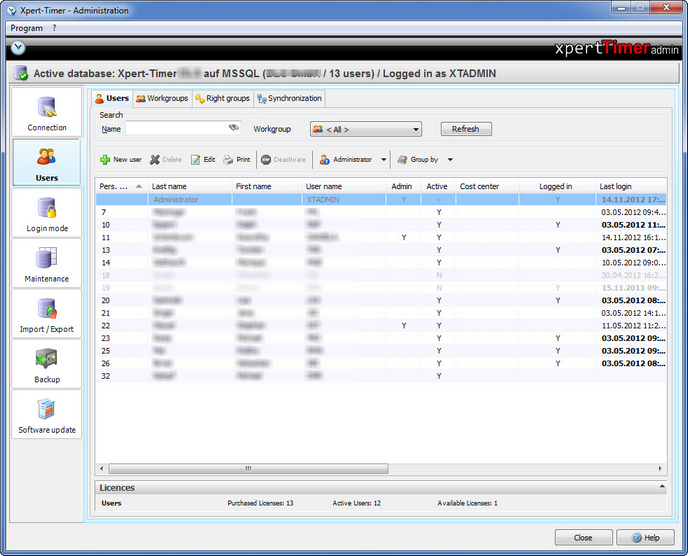Click the New user plus icon

coord(105,160)
